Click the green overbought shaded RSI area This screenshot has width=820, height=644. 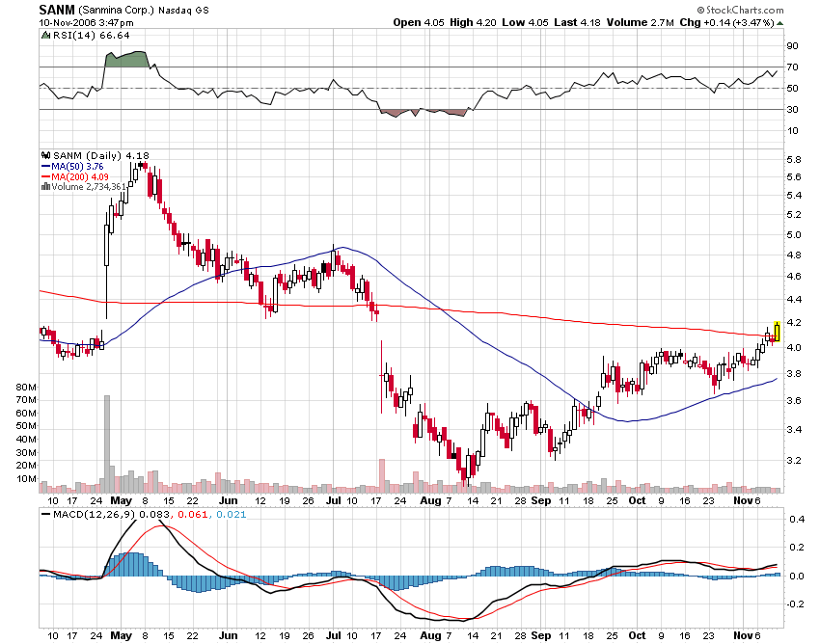pyautogui.click(x=126, y=59)
